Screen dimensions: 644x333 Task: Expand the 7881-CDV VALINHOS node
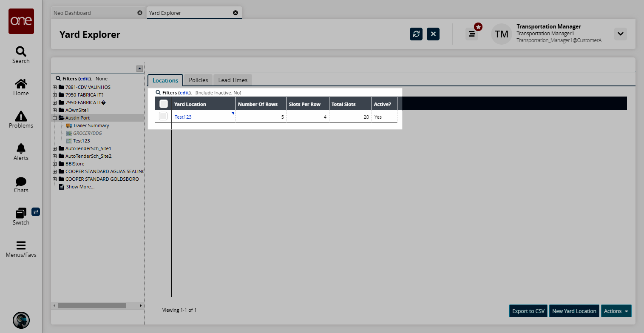54,87
